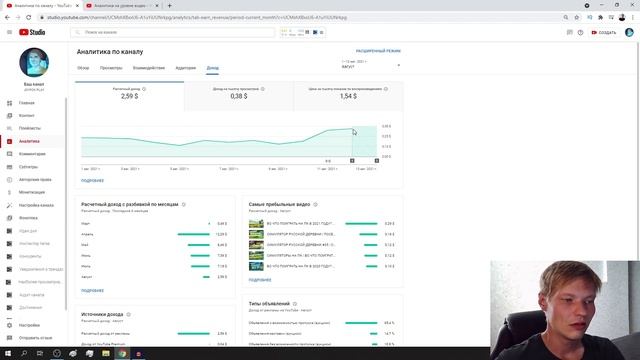Switch to the Просмотры tab
This screenshot has height=360, width=640.
(x=111, y=68)
